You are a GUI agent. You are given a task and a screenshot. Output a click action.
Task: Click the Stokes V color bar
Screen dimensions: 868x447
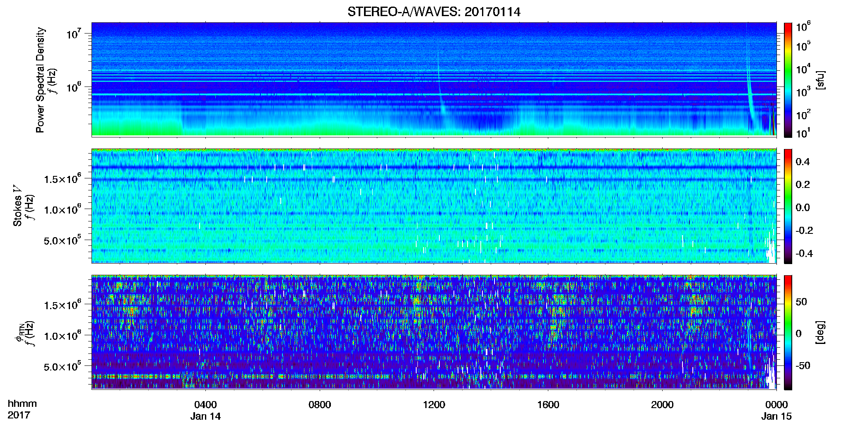(x=788, y=206)
